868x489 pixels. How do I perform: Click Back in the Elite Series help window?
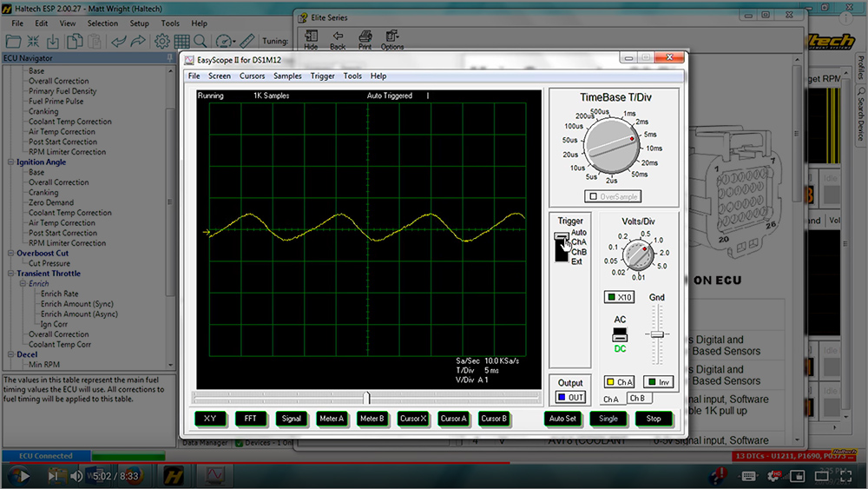tap(338, 40)
